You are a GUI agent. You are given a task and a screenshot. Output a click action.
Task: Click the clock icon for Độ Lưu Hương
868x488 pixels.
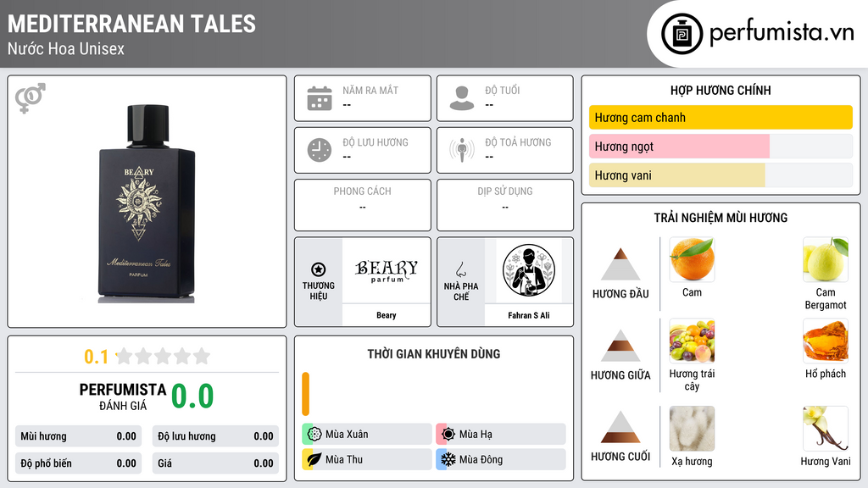click(x=320, y=150)
